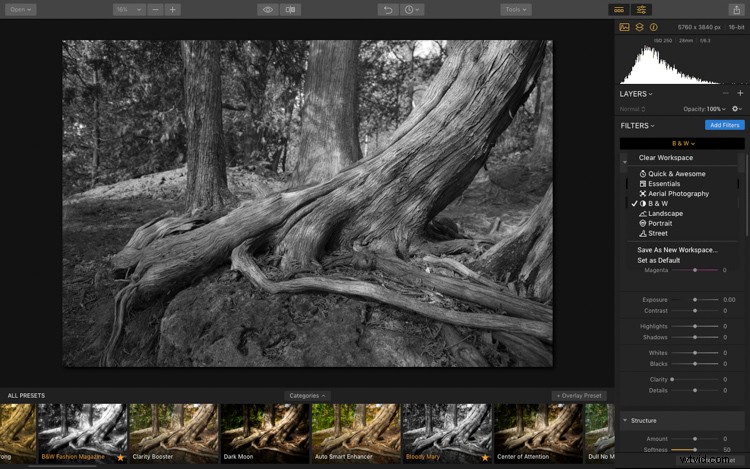Click the ALL PRESETS label

click(26, 396)
